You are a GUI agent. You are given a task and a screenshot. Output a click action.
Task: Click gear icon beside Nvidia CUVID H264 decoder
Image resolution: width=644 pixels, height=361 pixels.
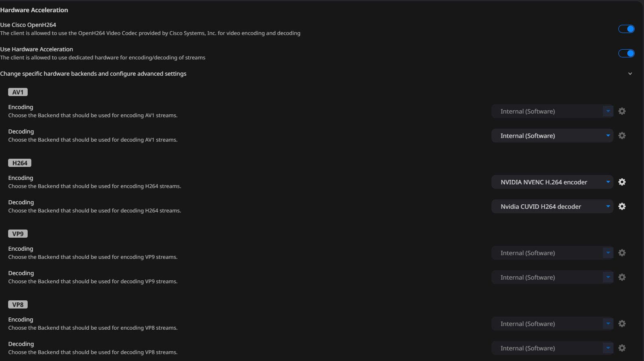pos(622,206)
